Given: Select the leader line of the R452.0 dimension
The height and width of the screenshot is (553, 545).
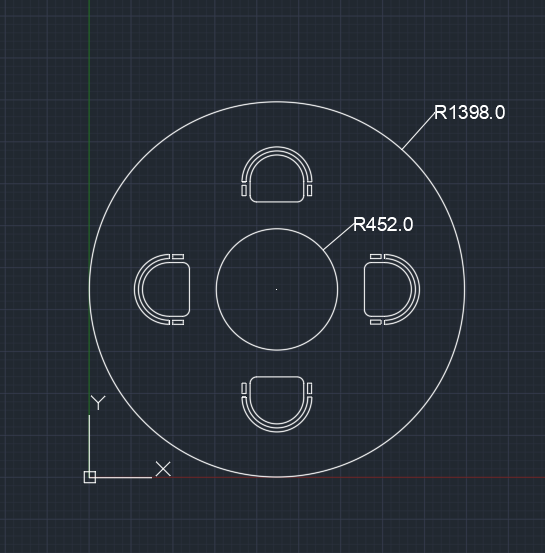Looking at the screenshot, I should pyautogui.click(x=339, y=237).
